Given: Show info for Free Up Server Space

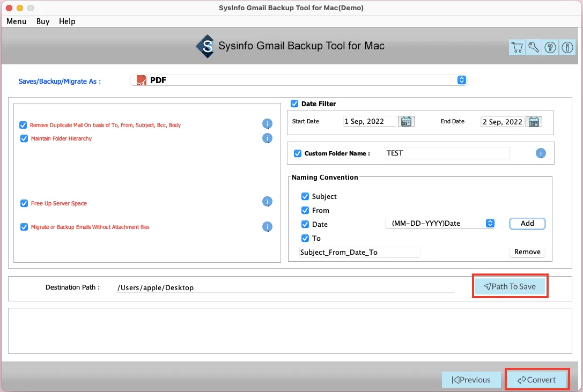Looking at the screenshot, I should pyautogui.click(x=267, y=201).
